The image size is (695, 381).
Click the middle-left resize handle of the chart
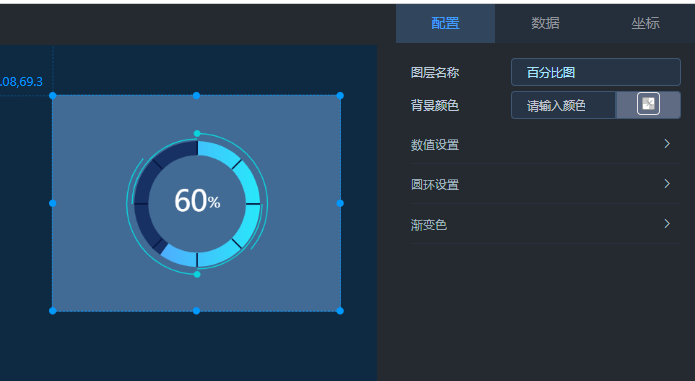(53, 203)
